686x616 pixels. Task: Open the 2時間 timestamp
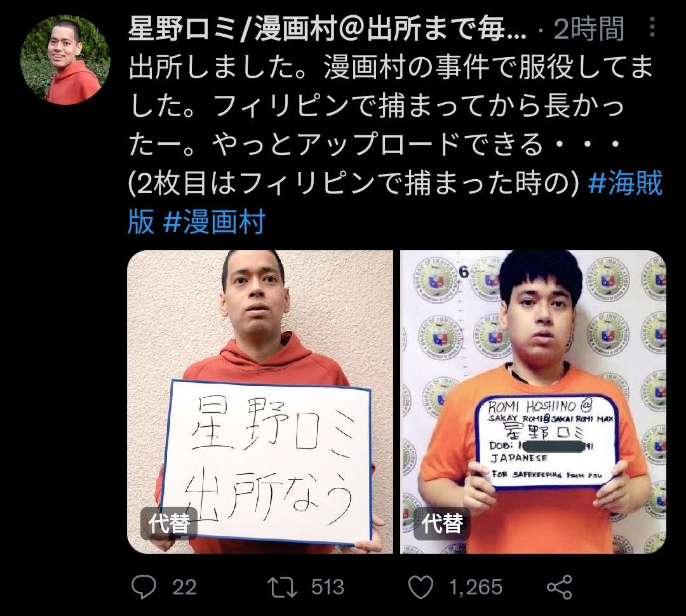pos(589,29)
